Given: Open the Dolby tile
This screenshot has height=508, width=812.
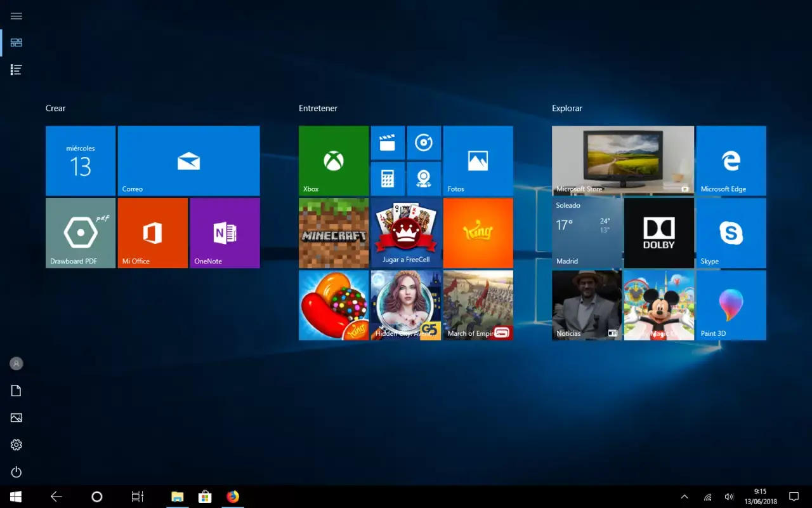Looking at the screenshot, I should click(x=659, y=233).
